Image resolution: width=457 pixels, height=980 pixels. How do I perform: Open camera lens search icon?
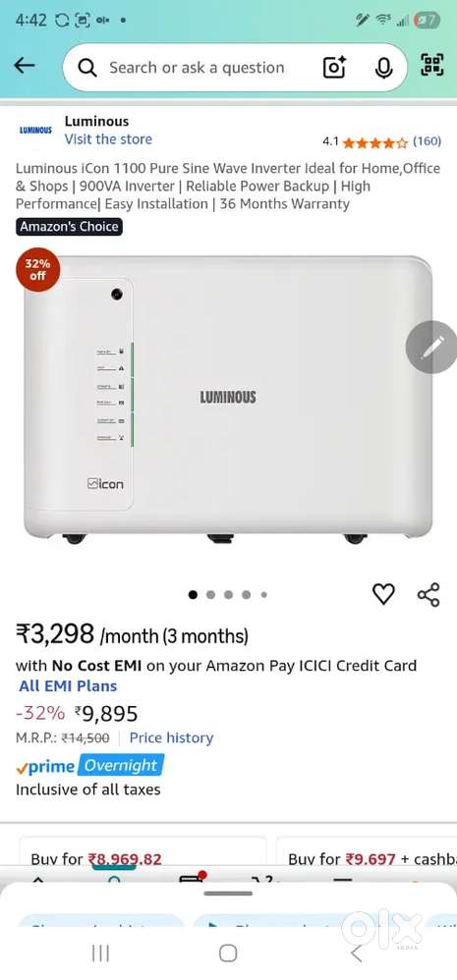pyautogui.click(x=334, y=67)
